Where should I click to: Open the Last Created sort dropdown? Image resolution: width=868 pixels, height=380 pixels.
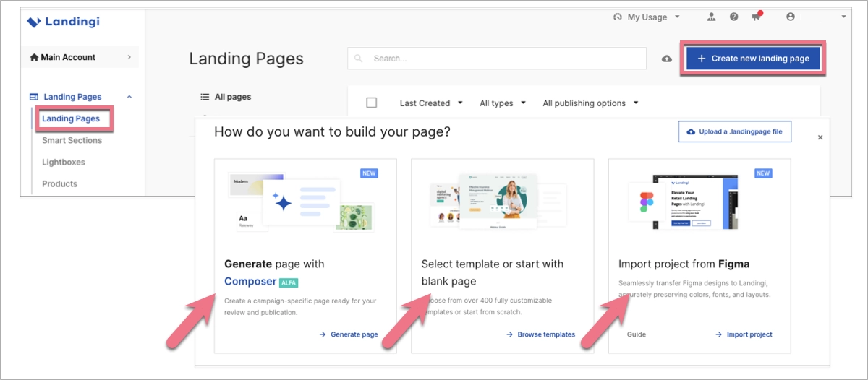pyautogui.click(x=431, y=103)
